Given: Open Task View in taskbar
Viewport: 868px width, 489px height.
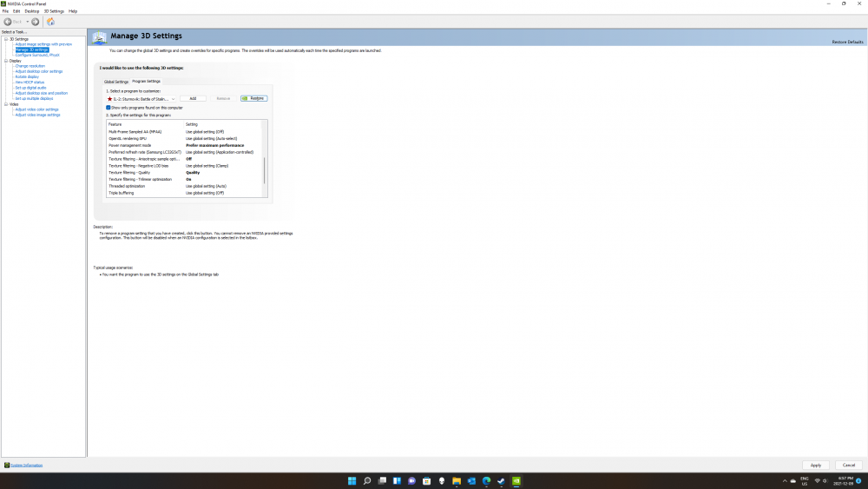Looking at the screenshot, I should point(382,480).
